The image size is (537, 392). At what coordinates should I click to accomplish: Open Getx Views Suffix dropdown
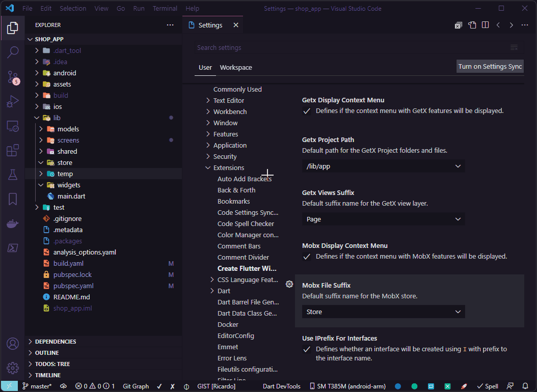coord(384,219)
